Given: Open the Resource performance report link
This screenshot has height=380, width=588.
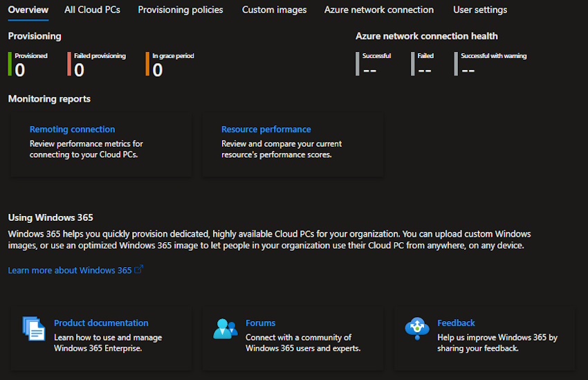Looking at the screenshot, I should (x=266, y=129).
